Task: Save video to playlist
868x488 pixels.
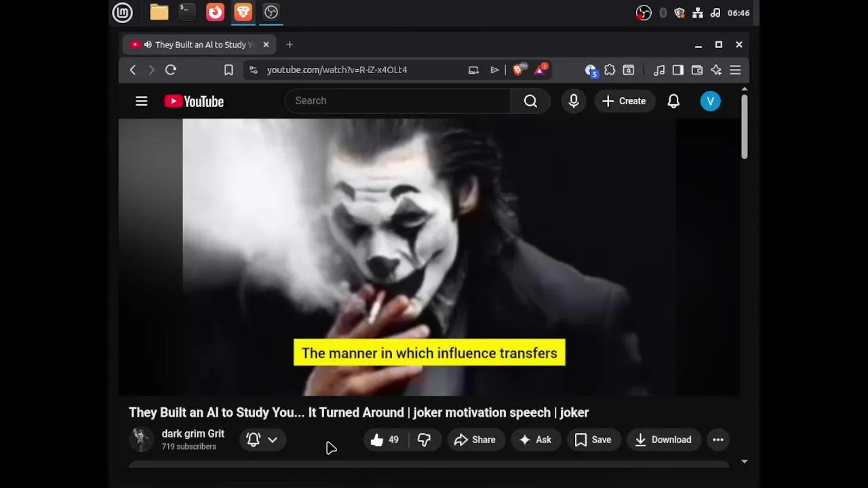Action: 593,440
